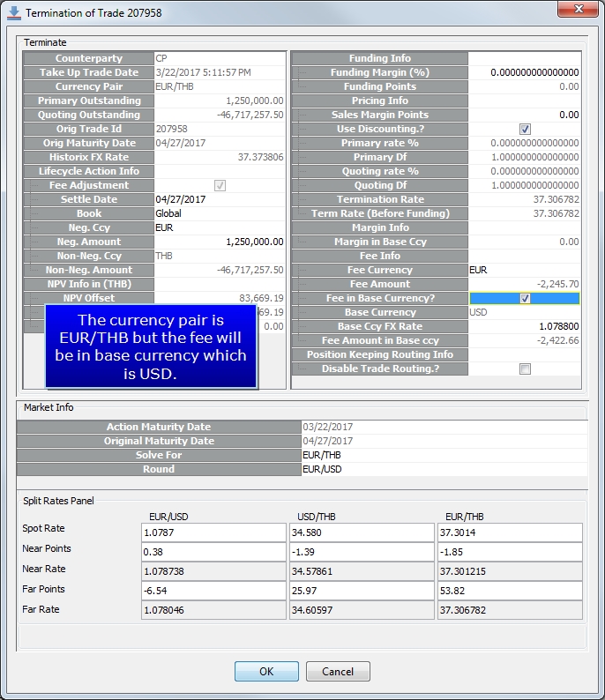Viewport: 605px width, 700px height.
Task: Open the Fee Currency field showing EUR
Action: [525, 270]
